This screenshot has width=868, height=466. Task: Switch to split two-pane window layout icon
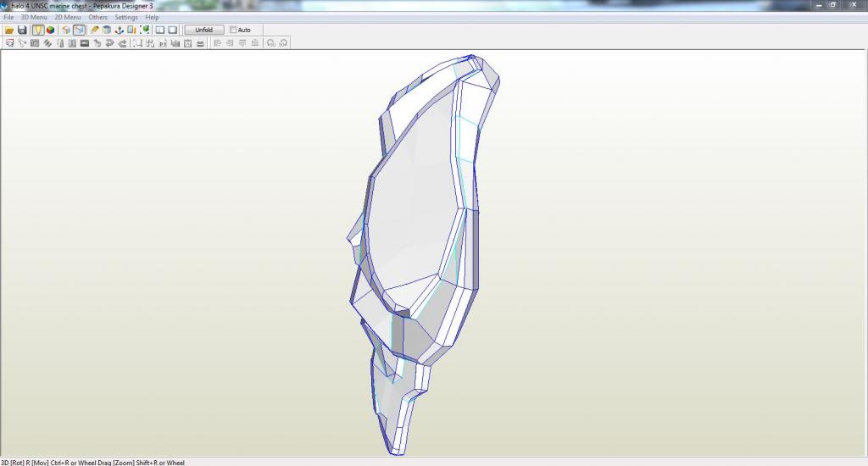pyautogui.click(x=160, y=30)
